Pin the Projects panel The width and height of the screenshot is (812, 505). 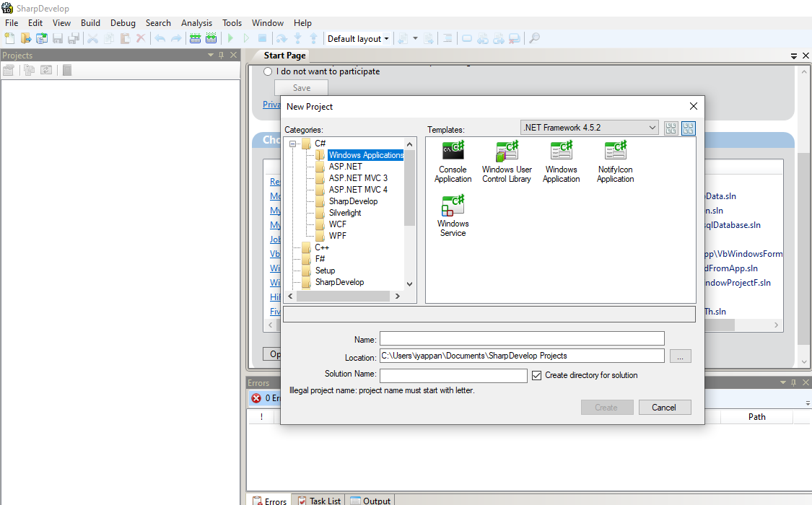[222, 56]
